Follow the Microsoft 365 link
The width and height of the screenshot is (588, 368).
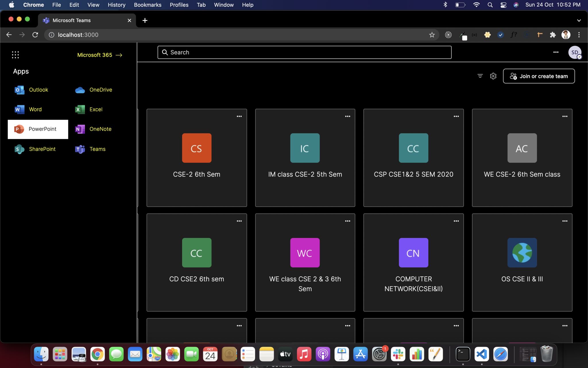[x=100, y=55]
